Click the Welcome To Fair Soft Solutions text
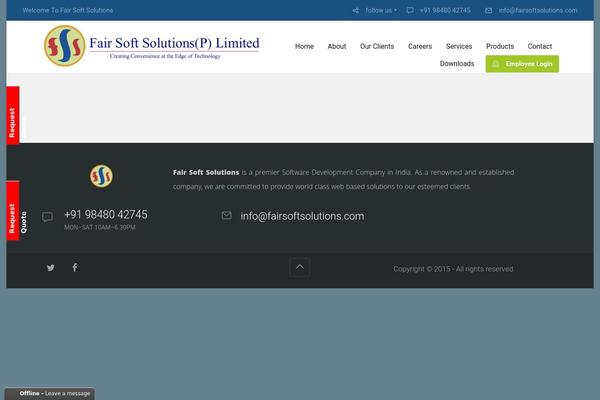Screen dimensions: 600x400 click(x=68, y=10)
